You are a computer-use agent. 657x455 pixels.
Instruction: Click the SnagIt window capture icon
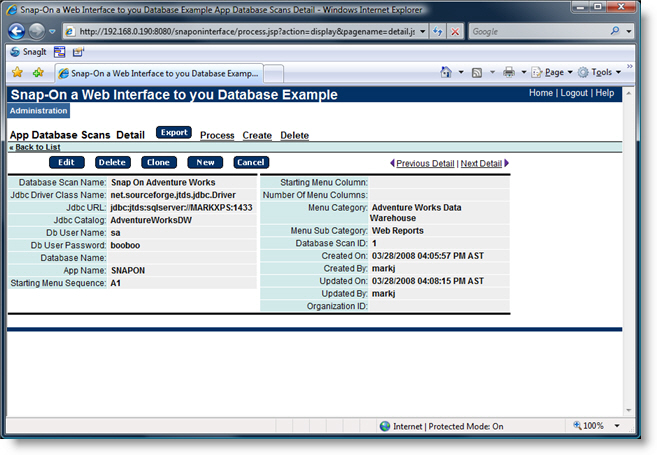(x=59, y=52)
